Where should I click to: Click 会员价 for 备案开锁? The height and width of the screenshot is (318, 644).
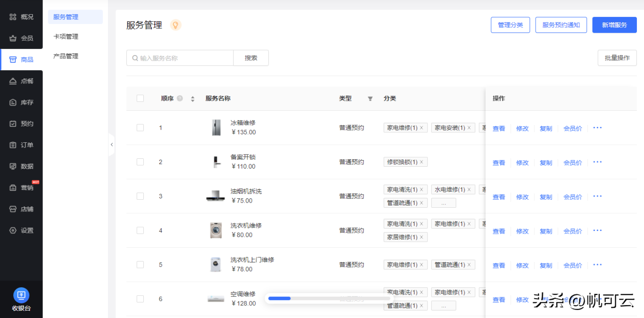click(x=573, y=163)
